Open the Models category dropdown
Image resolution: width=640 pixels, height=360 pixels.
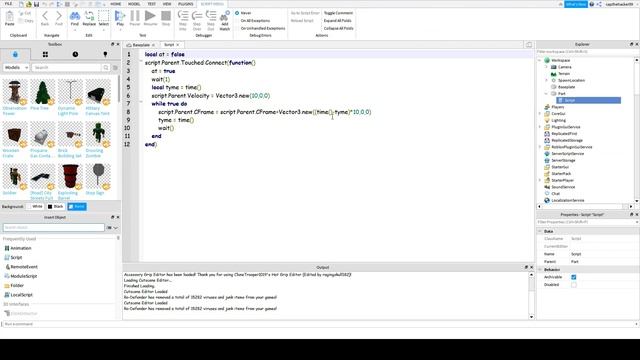pyautogui.click(x=16, y=67)
